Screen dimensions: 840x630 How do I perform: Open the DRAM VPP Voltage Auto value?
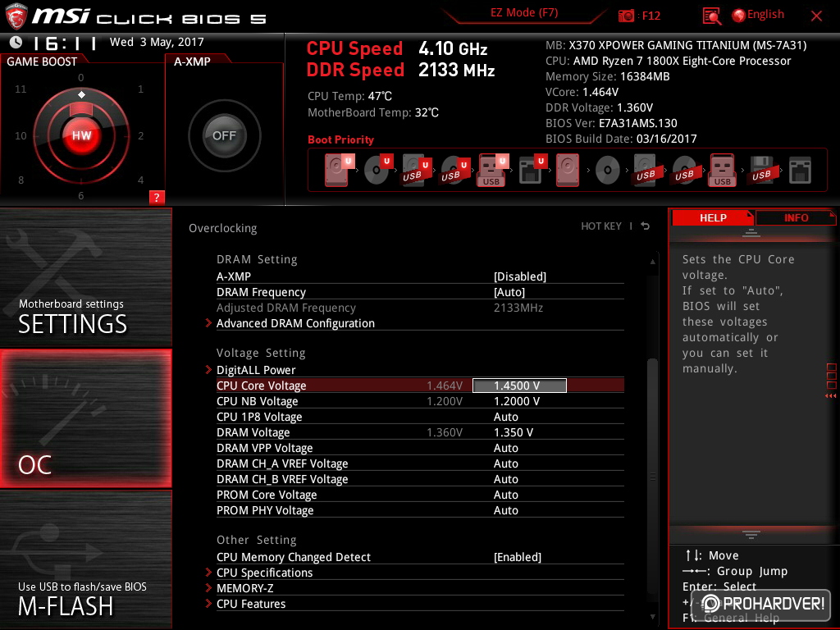coord(505,448)
